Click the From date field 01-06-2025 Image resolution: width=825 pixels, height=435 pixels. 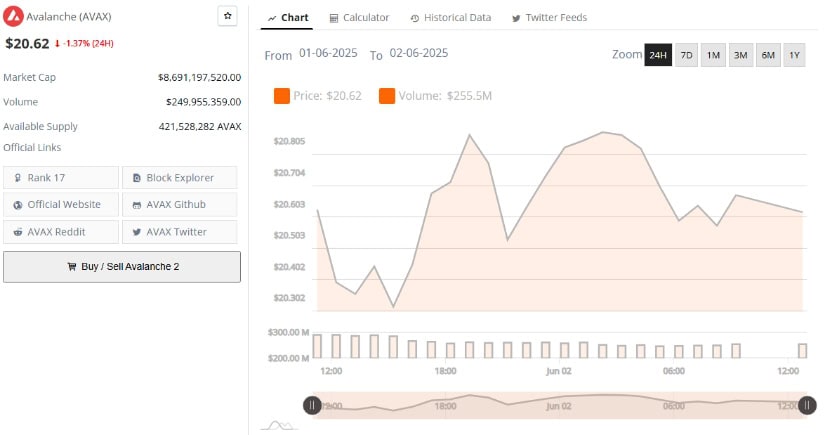[328, 53]
